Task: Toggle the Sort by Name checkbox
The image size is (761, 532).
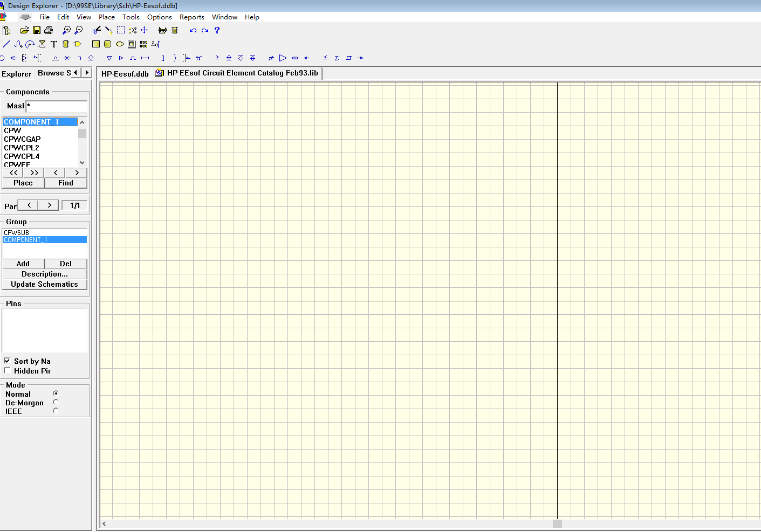Action: [7, 361]
